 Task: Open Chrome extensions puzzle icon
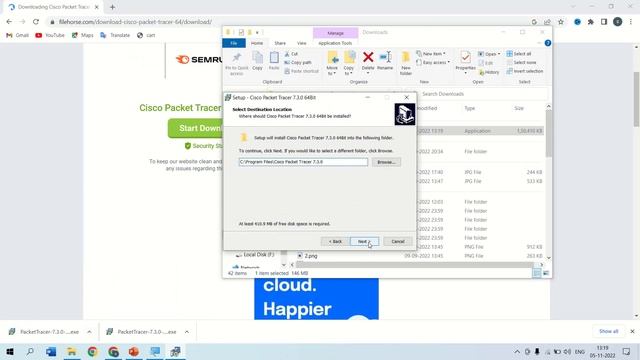click(x=591, y=22)
